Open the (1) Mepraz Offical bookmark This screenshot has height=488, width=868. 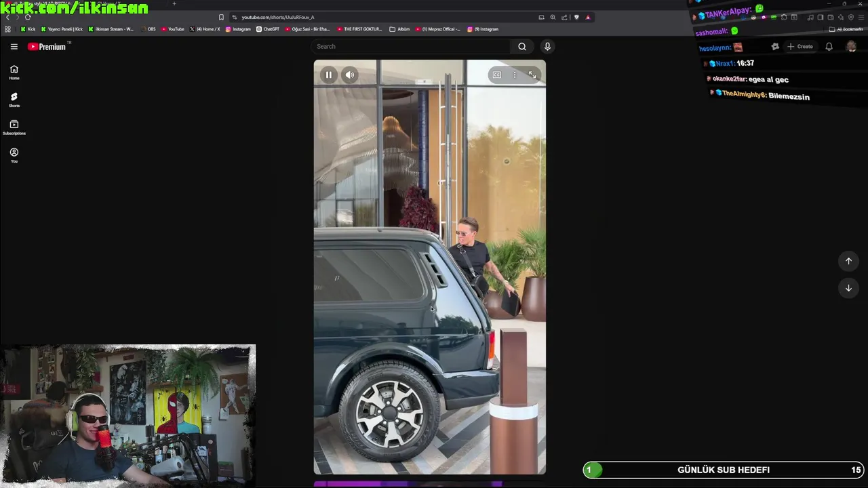pos(438,29)
